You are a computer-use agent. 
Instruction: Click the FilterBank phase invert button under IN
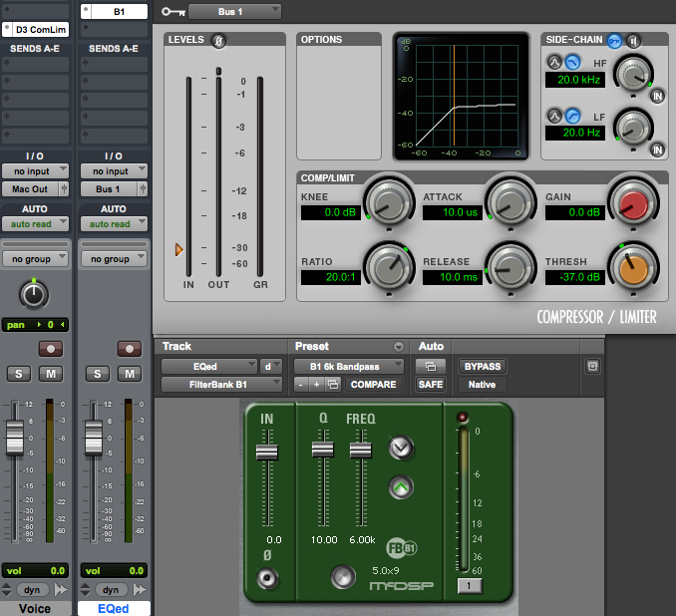(x=266, y=577)
